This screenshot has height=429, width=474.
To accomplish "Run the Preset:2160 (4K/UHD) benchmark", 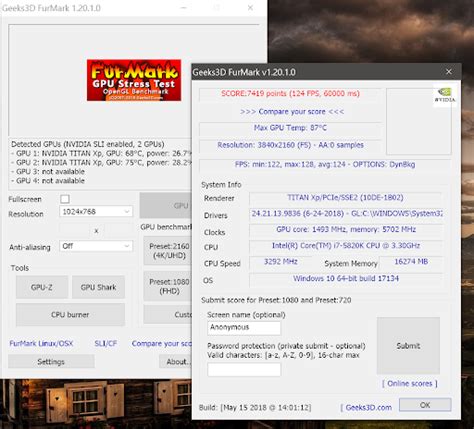I will click(x=168, y=251).
